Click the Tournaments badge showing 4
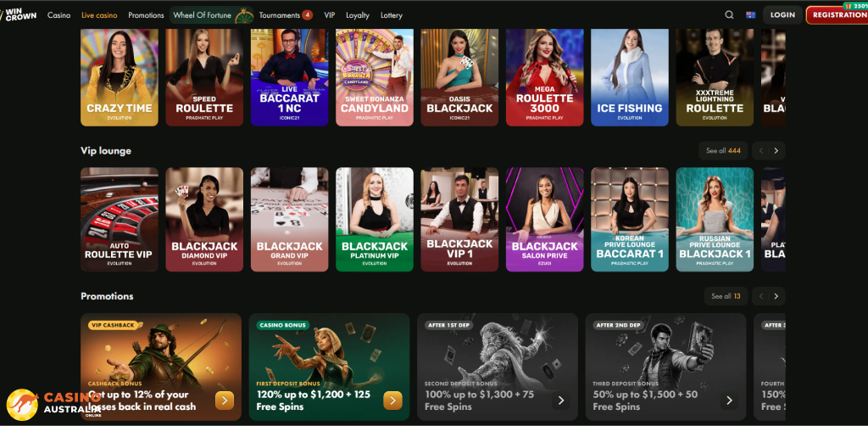The height and width of the screenshot is (426, 868). tap(307, 15)
